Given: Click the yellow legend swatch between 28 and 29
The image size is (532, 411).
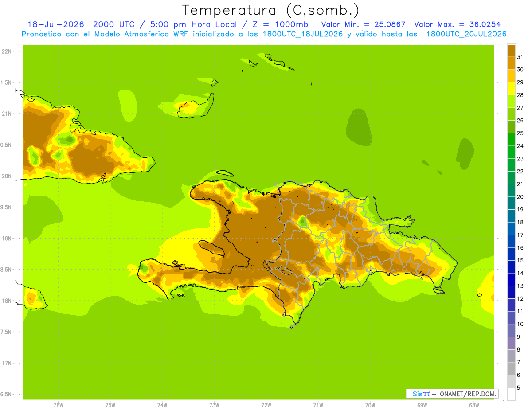Looking at the screenshot, I should coord(511,88).
